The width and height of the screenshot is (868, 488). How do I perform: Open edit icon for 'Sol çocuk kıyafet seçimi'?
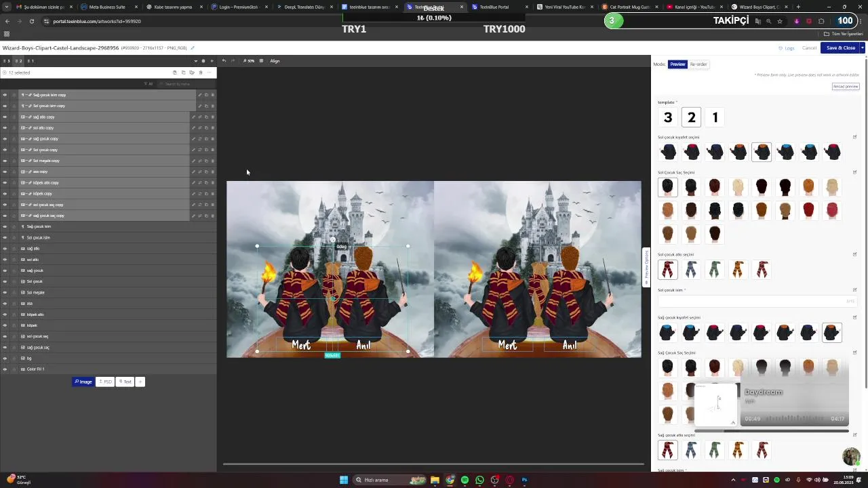coord(854,137)
